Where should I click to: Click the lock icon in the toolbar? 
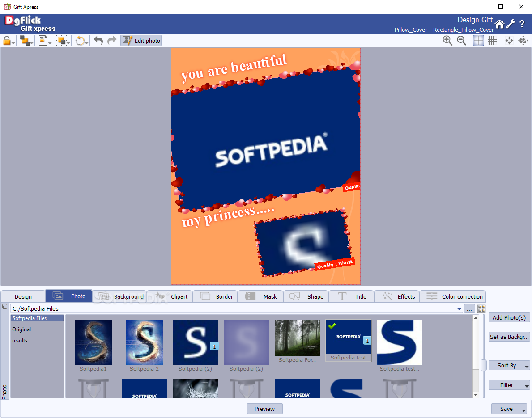coord(6,41)
